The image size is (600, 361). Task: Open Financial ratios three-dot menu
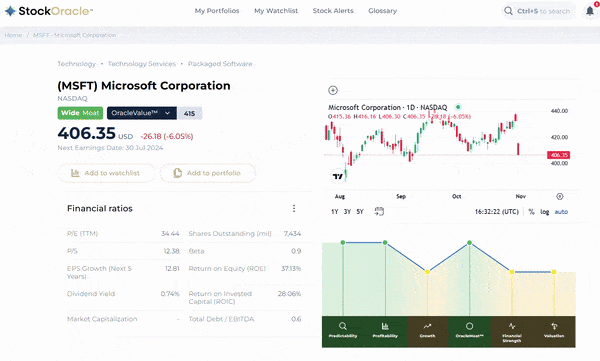point(294,208)
